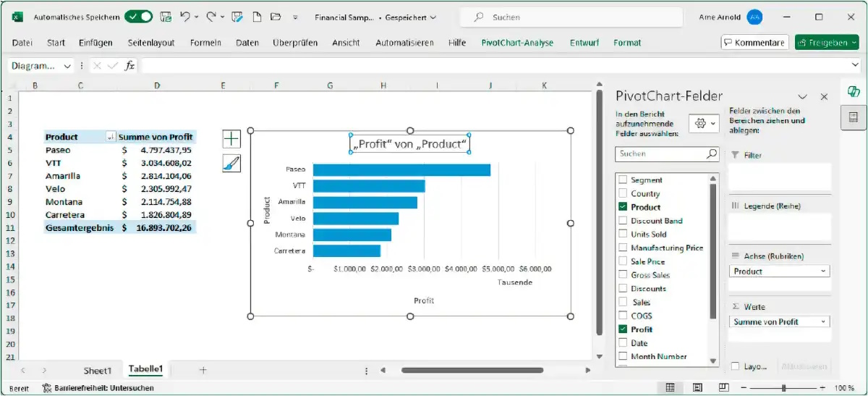Click the Chart Elements plus icon

coord(231,138)
